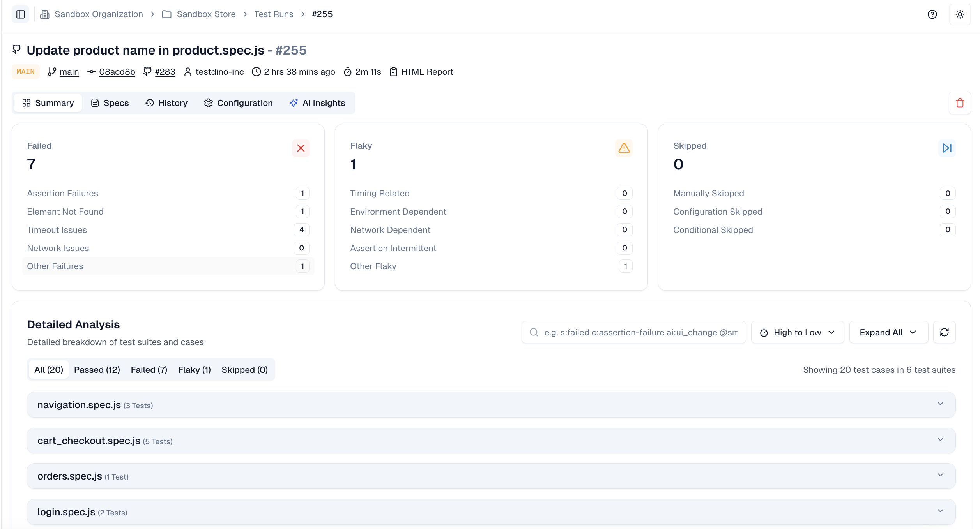Screen dimensions: 980x529
Task: Open commit 08acd8b link
Action: tap(117, 72)
